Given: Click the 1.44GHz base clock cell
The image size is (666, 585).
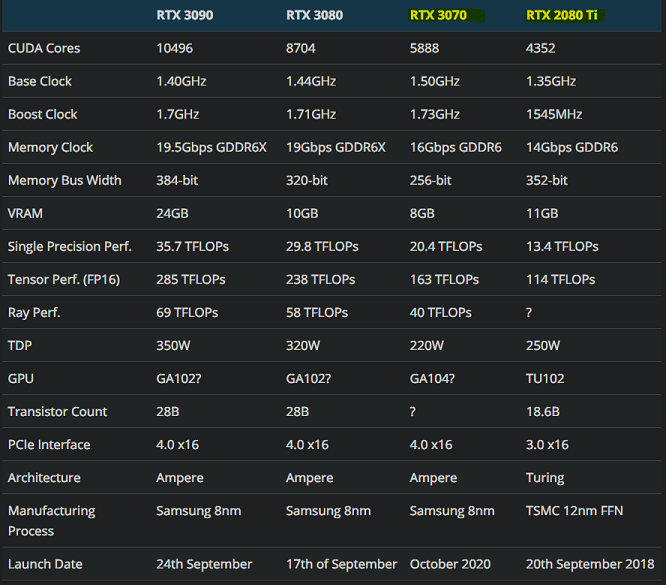Looking at the screenshot, I should 311,81.
